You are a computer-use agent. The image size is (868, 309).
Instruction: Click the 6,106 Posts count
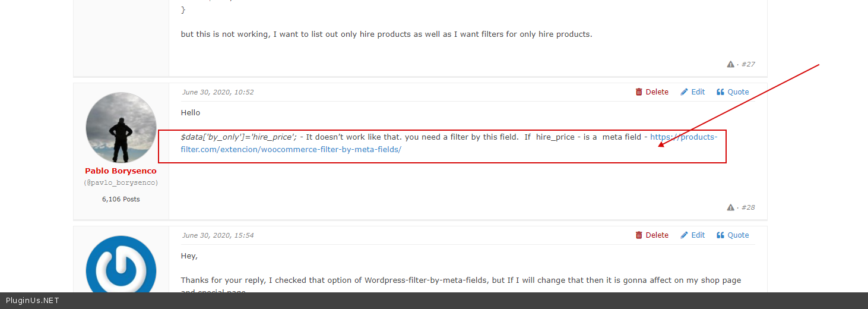(121, 199)
